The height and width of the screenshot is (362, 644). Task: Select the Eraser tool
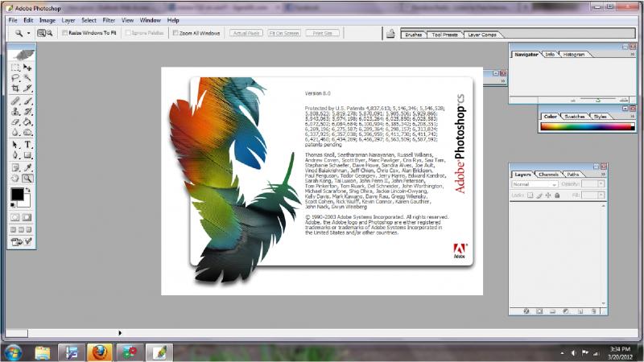(x=15, y=122)
